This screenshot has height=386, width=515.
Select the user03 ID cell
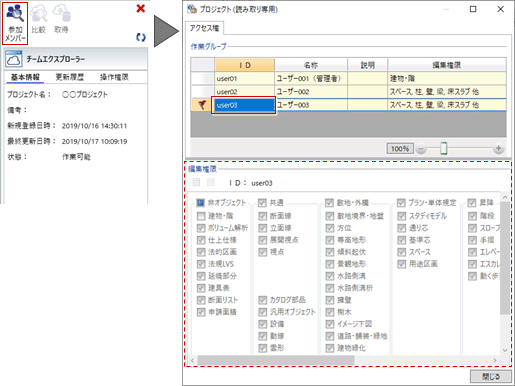[245, 105]
